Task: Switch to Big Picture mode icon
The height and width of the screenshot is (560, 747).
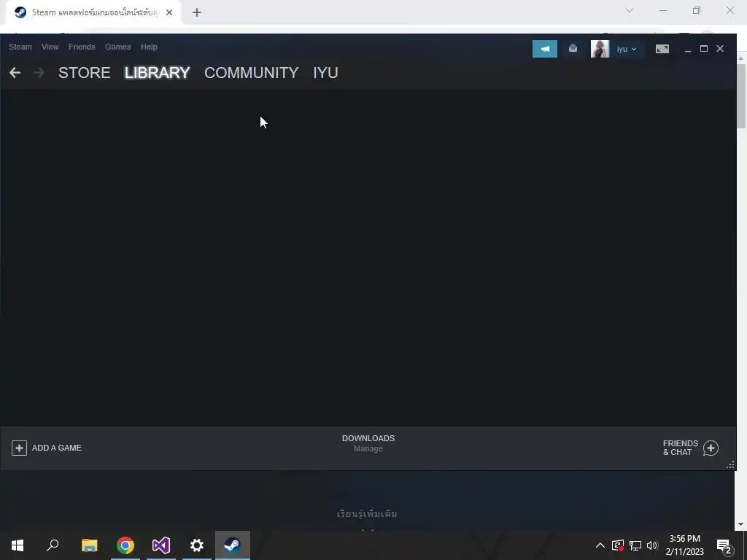Action: tap(662, 49)
